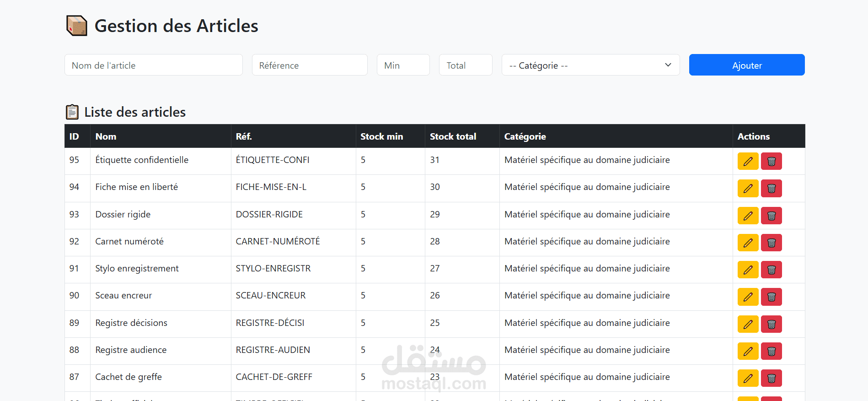
Task: Click into the Référence input field
Action: pyautogui.click(x=309, y=65)
